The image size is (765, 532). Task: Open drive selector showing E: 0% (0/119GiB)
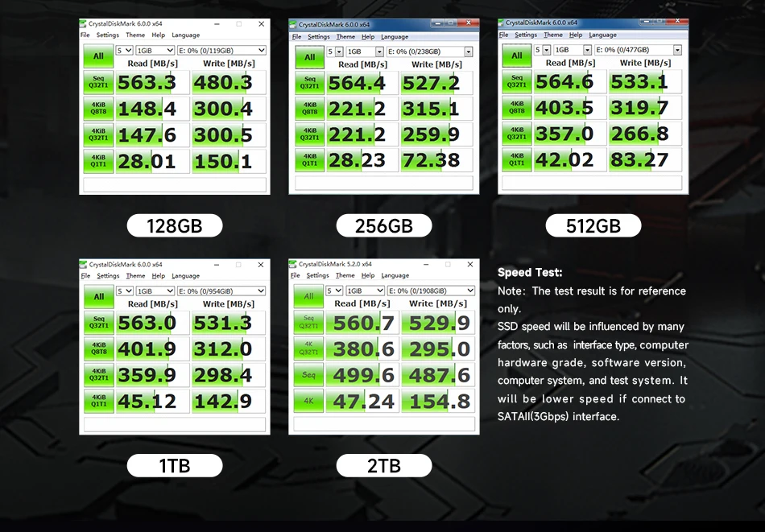pyautogui.click(x=221, y=50)
